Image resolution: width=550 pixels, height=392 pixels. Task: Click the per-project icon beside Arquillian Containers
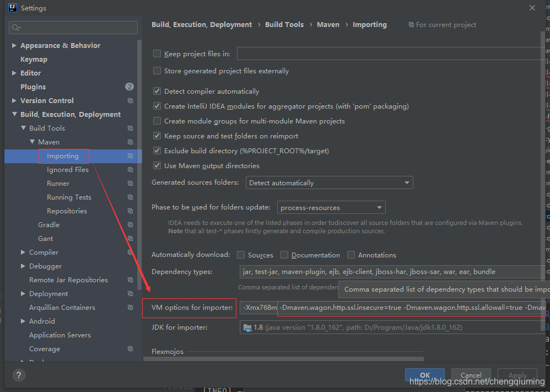(x=130, y=308)
